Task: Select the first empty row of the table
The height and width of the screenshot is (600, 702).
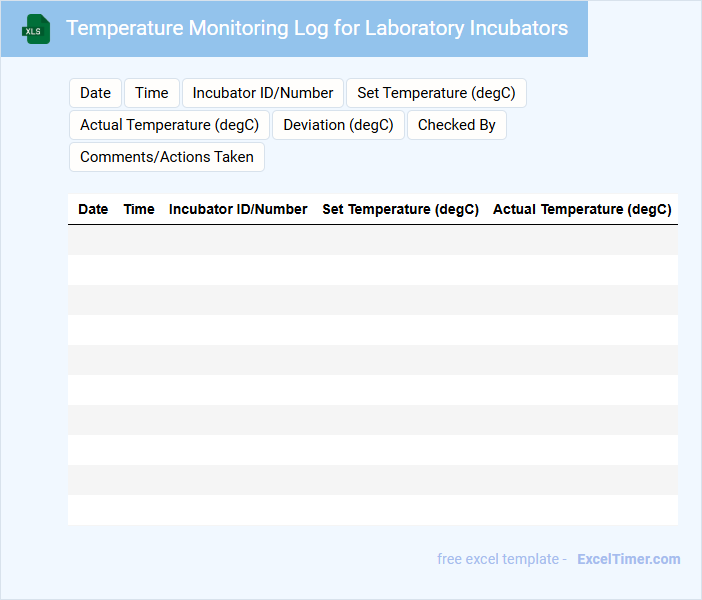Action: (x=372, y=240)
